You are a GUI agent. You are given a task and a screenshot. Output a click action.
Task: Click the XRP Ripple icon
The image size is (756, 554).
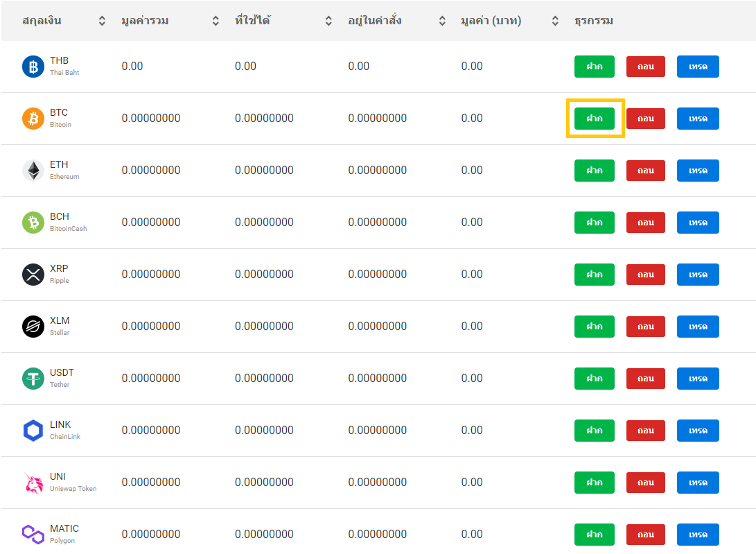click(x=33, y=275)
